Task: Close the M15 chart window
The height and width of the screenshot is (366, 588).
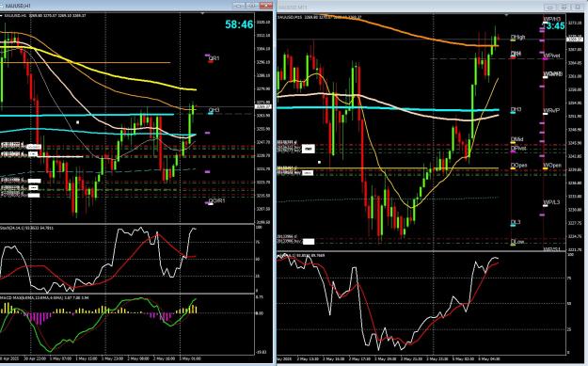Action: pyautogui.click(x=577, y=8)
